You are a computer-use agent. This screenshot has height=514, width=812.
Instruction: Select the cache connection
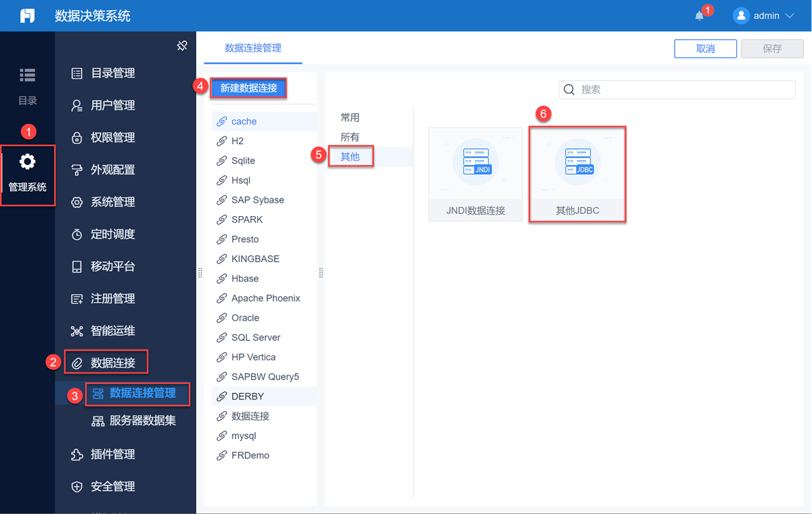pyautogui.click(x=264, y=122)
